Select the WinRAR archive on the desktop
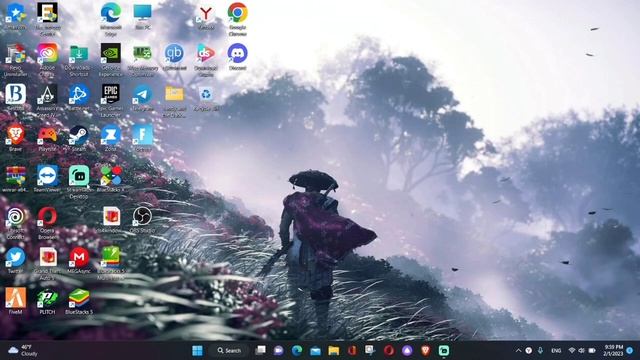This screenshot has height=360, width=640. tap(16, 176)
